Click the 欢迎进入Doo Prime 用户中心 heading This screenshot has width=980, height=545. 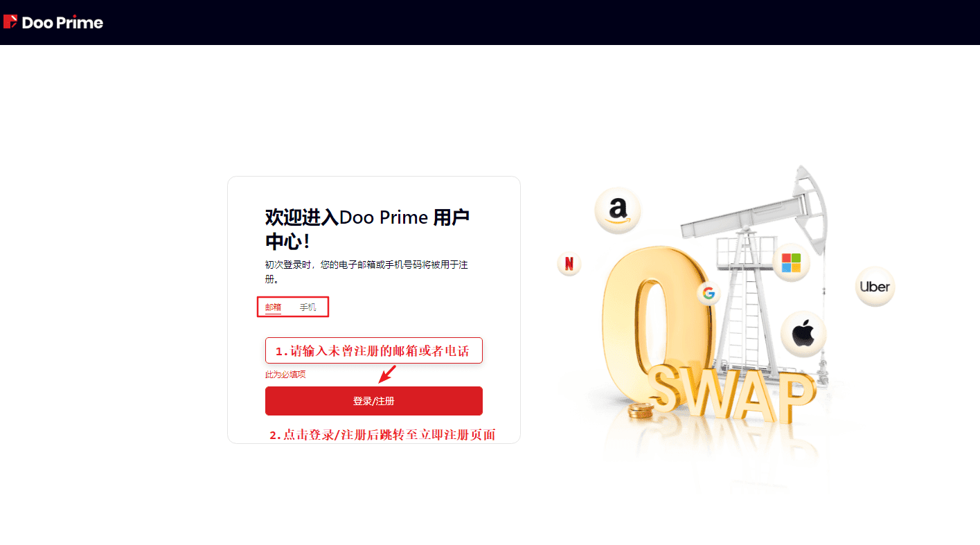(x=368, y=229)
